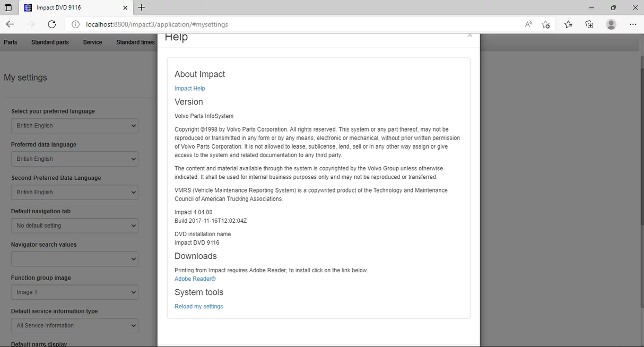Image resolution: width=644 pixels, height=347 pixels.
Task: Open the Collections icon in toolbar
Action: (x=589, y=24)
